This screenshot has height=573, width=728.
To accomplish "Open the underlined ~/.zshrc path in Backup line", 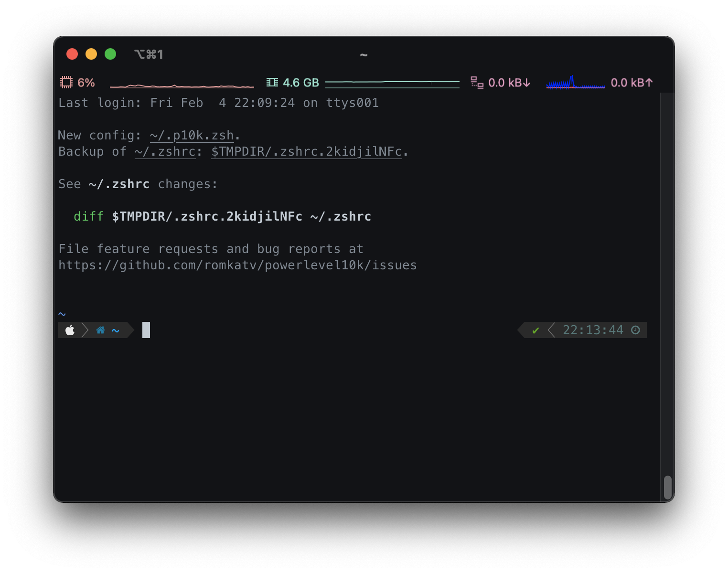I will [x=165, y=152].
